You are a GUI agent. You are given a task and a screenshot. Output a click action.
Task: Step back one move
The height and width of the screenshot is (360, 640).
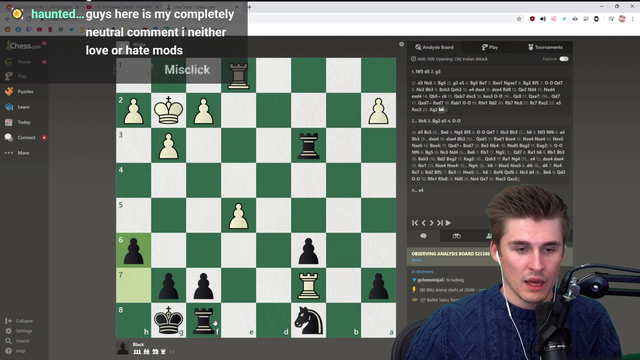coord(424,223)
